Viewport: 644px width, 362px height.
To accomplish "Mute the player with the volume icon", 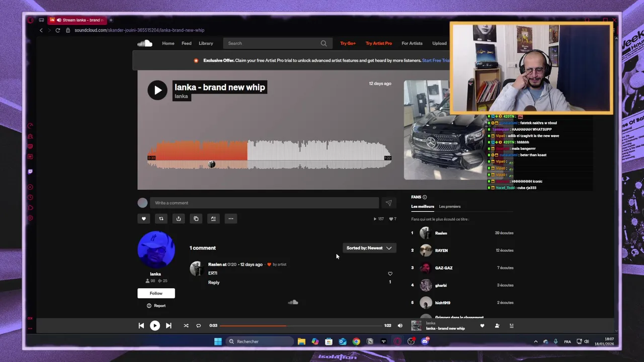I will pyautogui.click(x=400, y=326).
